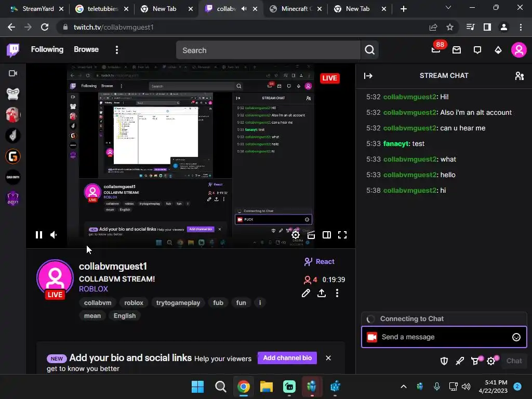Show hidden system tray icons
The height and width of the screenshot is (399, 532).
[x=403, y=387]
